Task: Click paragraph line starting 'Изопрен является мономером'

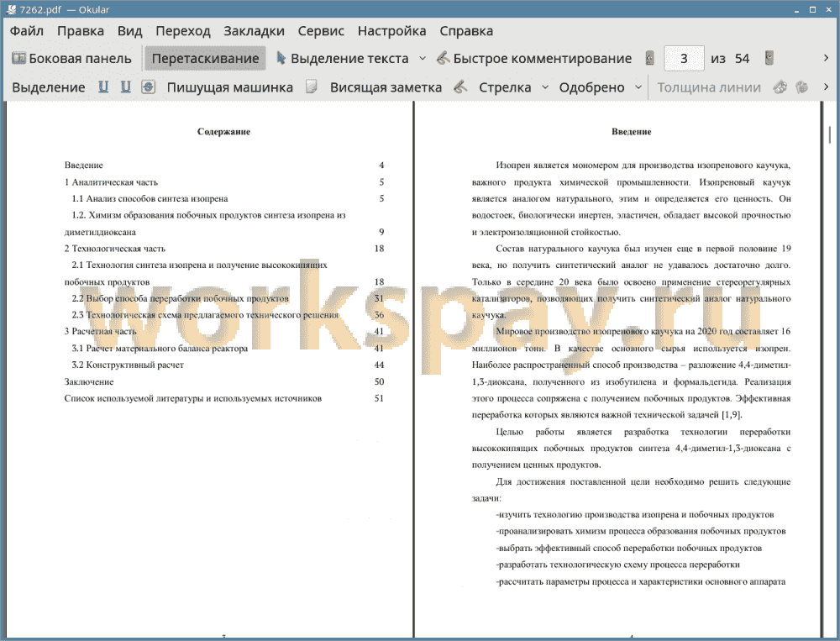Action: click(x=643, y=165)
